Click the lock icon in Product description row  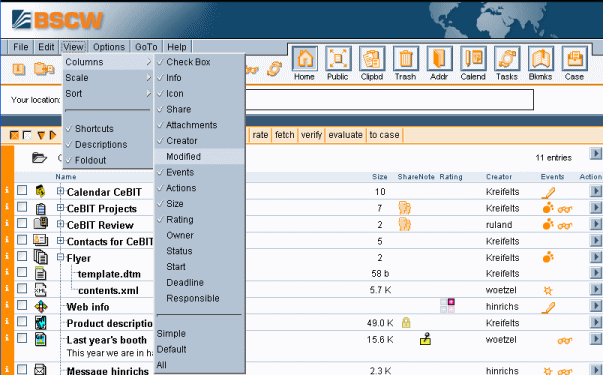click(x=406, y=322)
